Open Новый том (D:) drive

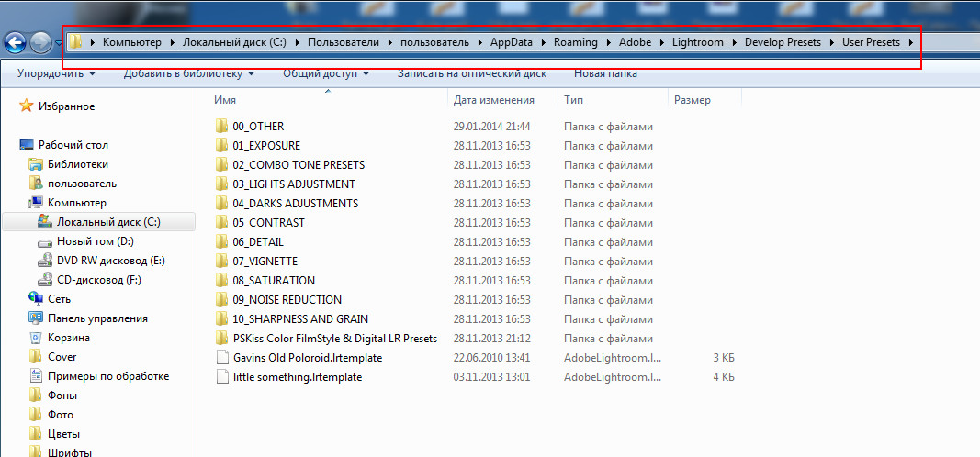point(95,241)
